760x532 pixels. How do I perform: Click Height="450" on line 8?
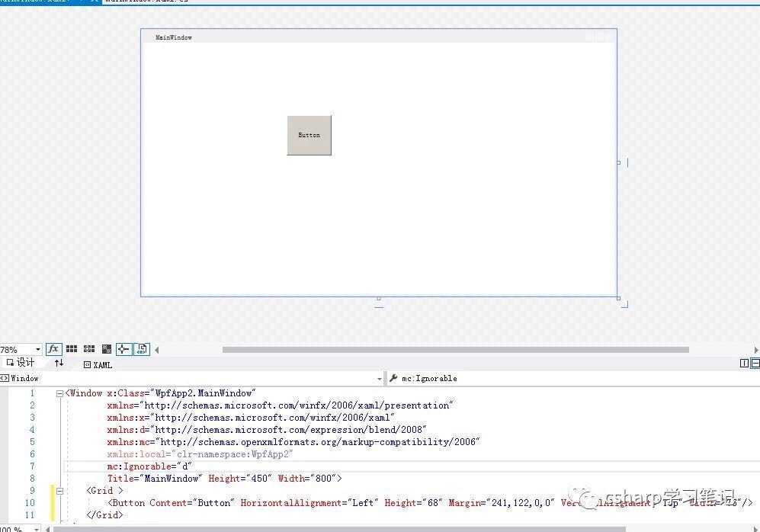[x=240, y=478]
